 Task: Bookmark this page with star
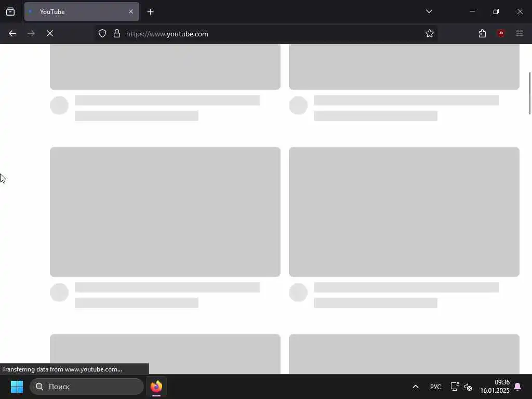(x=430, y=34)
